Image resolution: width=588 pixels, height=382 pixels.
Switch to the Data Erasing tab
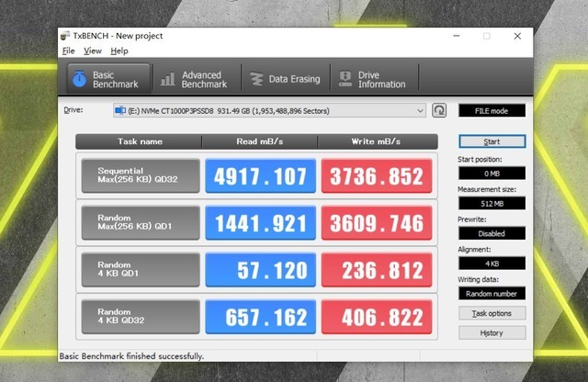(x=286, y=79)
